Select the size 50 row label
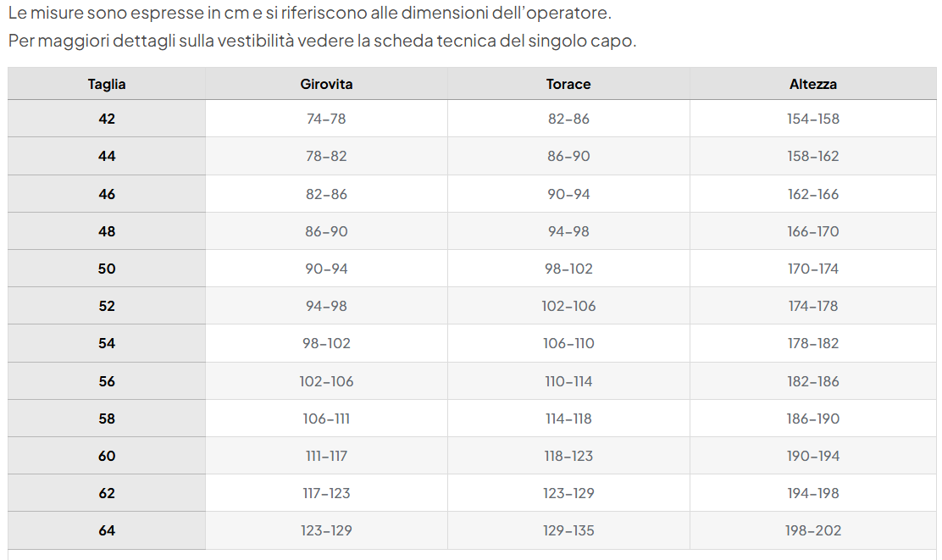Viewport: 942px width, 560px height. click(x=107, y=269)
